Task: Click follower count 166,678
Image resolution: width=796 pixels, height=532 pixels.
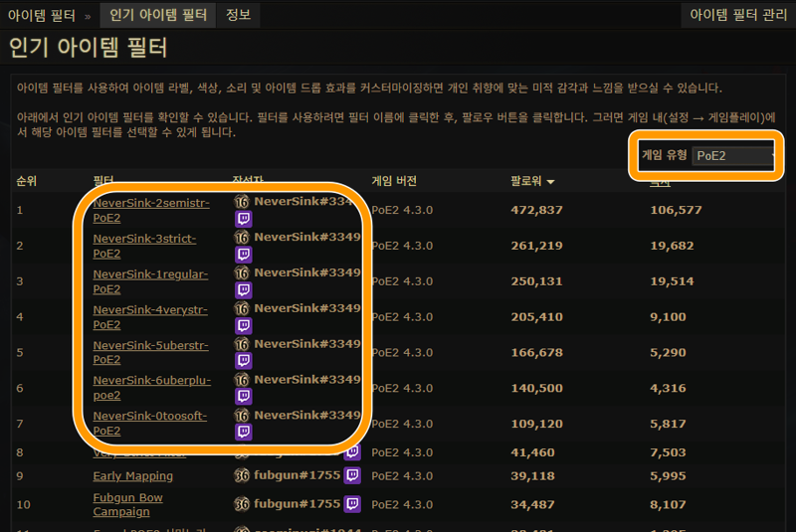Action: pyautogui.click(x=536, y=352)
